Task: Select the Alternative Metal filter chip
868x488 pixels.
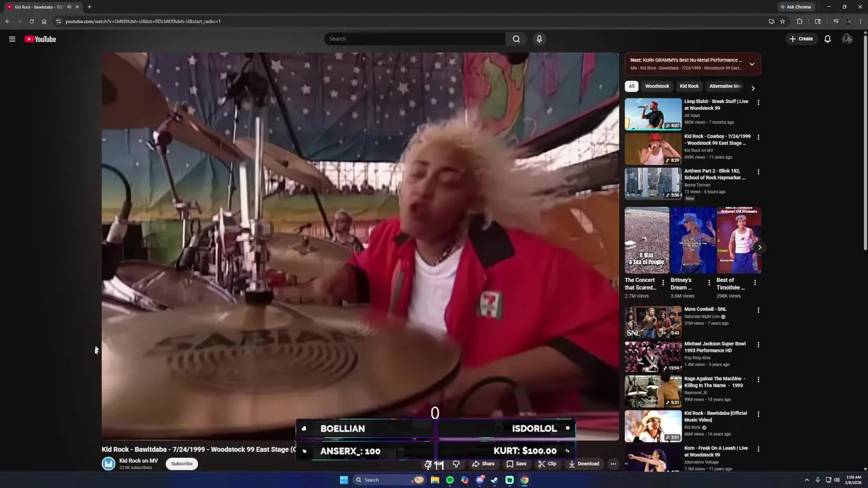Action: (725, 86)
